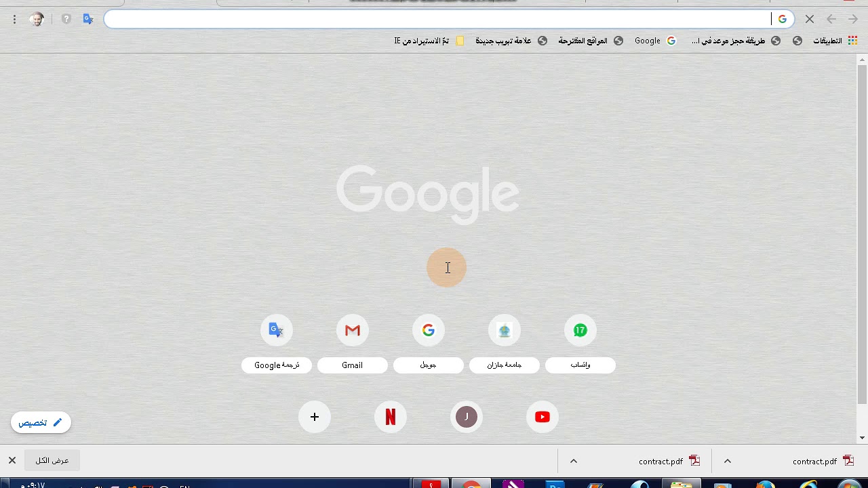This screenshot has width=868, height=488.
Task: Go back with the left arrow button
Action: [831, 19]
